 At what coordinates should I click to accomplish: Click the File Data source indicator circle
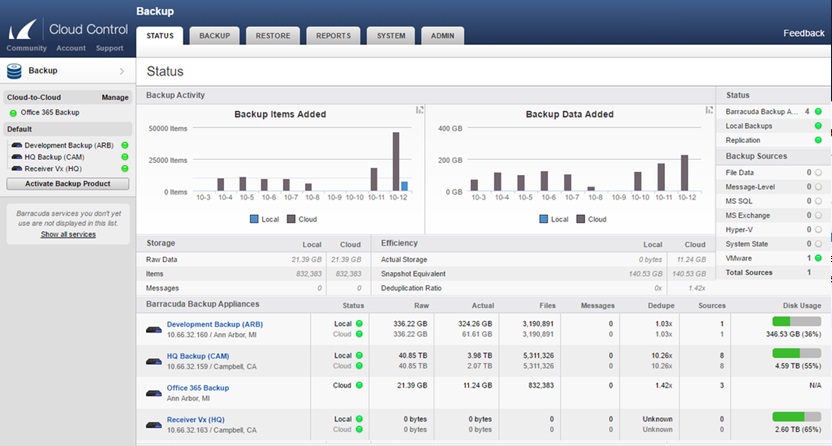coord(818,173)
